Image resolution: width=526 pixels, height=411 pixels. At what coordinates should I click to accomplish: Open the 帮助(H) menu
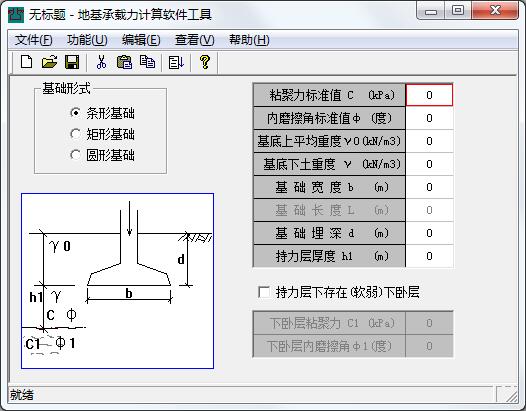pyautogui.click(x=249, y=40)
